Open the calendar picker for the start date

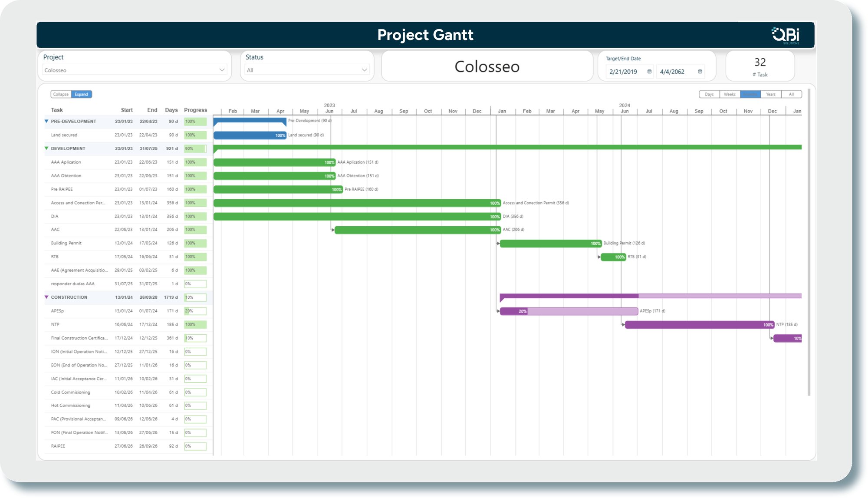(649, 72)
